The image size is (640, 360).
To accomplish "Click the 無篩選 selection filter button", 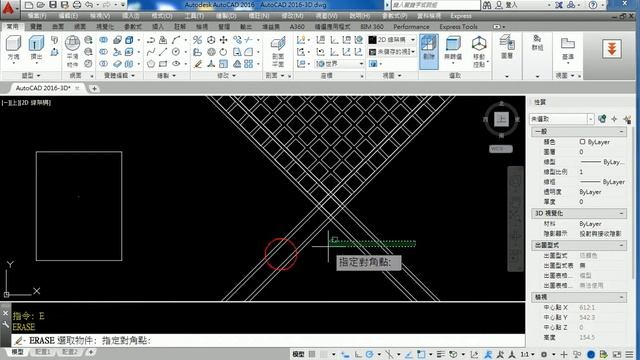I will pyautogui.click(x=453, y=49).
